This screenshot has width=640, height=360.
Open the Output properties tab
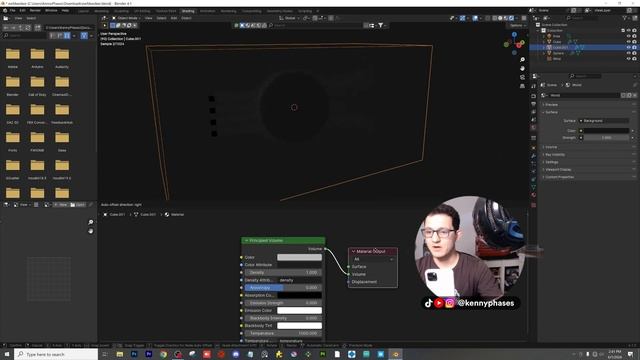click(533, 104)
